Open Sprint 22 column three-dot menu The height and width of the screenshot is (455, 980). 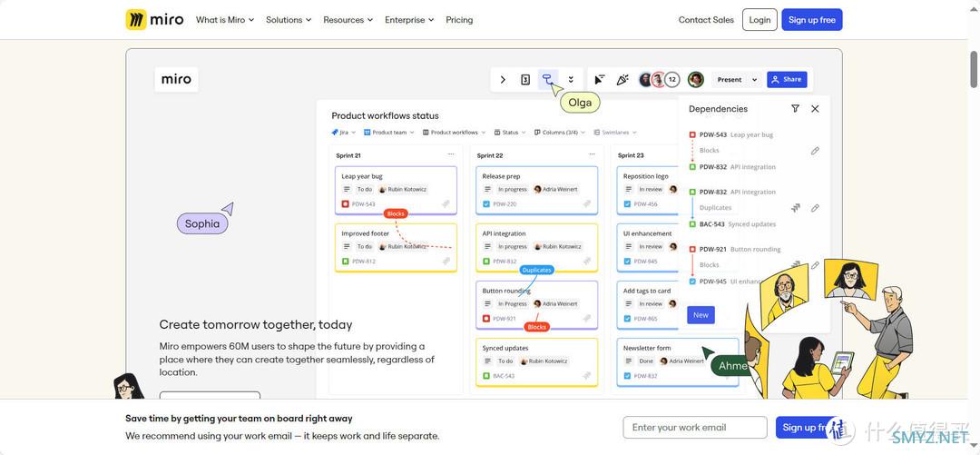pyautogui.click(x=592, y=154)
